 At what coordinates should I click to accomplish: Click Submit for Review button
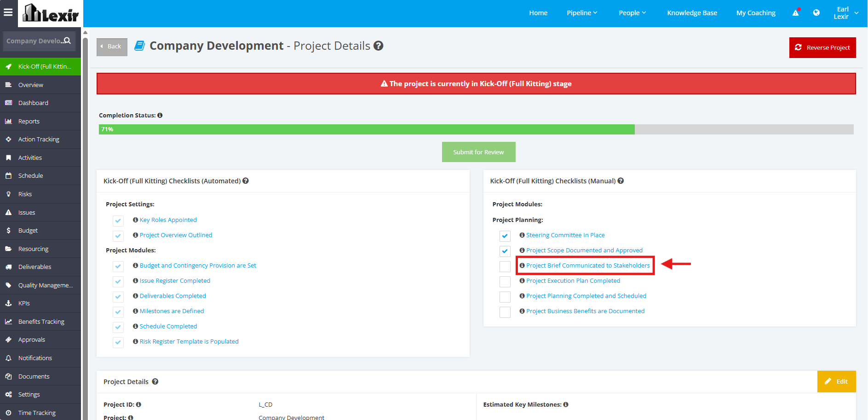point(478,152)
